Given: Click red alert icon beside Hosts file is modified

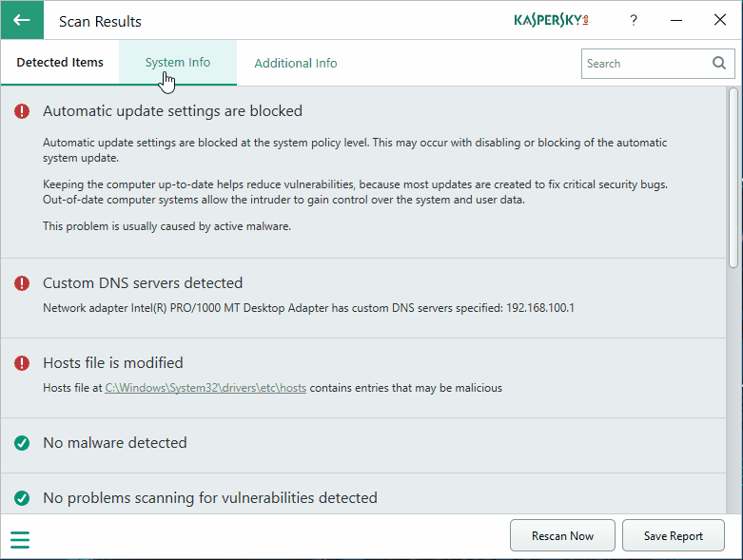Looking at the screenshot, I should coord(22,363).
